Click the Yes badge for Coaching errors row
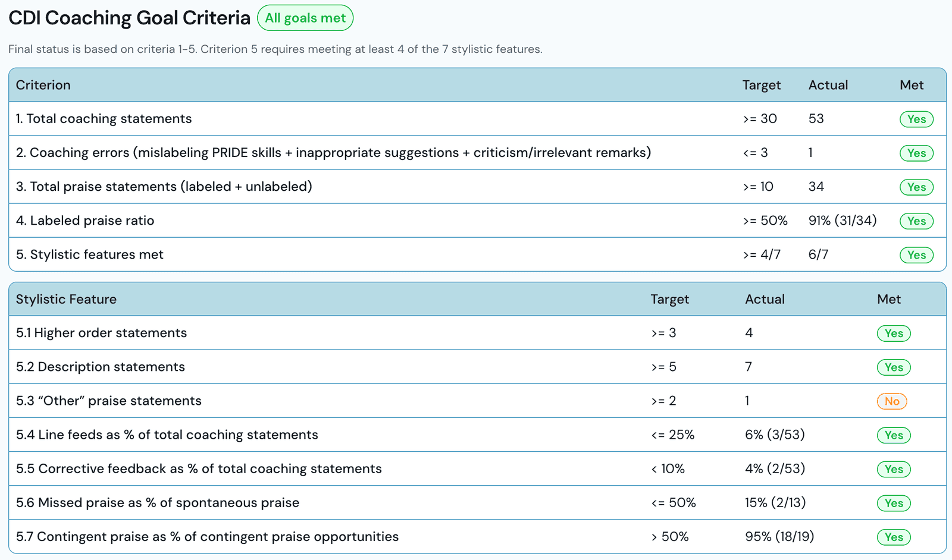Viewport: 952px width, 560px height. click(x=916, y=153)
